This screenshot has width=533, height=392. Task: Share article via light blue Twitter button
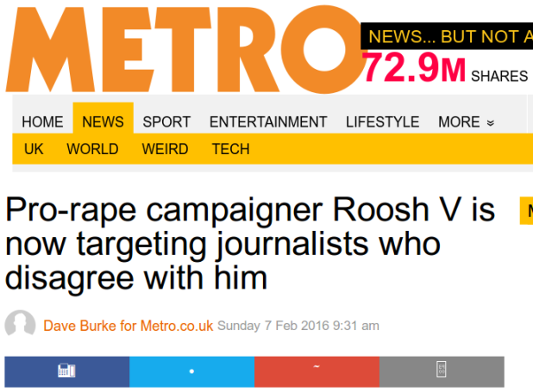[x=191, y=371]
